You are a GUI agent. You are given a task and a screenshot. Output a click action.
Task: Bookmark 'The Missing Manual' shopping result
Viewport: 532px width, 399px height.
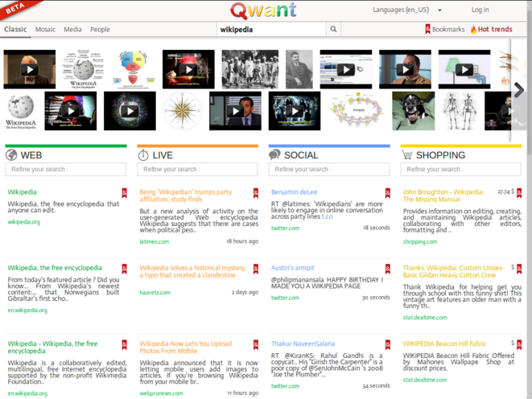point(519,193)
